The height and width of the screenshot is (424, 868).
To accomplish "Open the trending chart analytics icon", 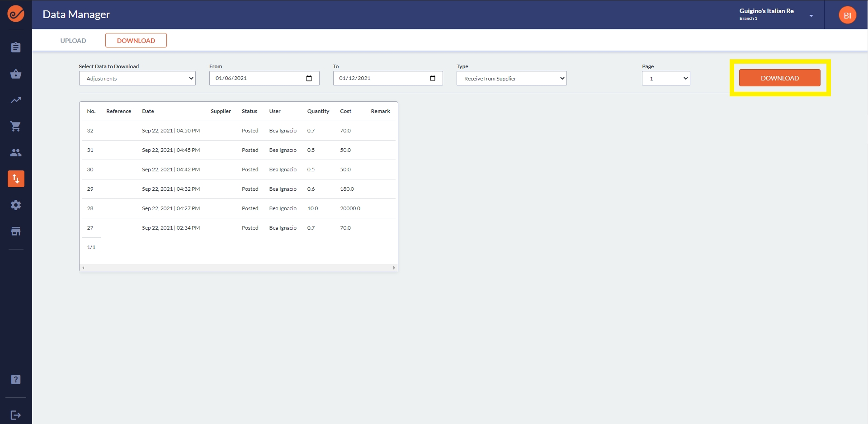I will tap(16, 100).
